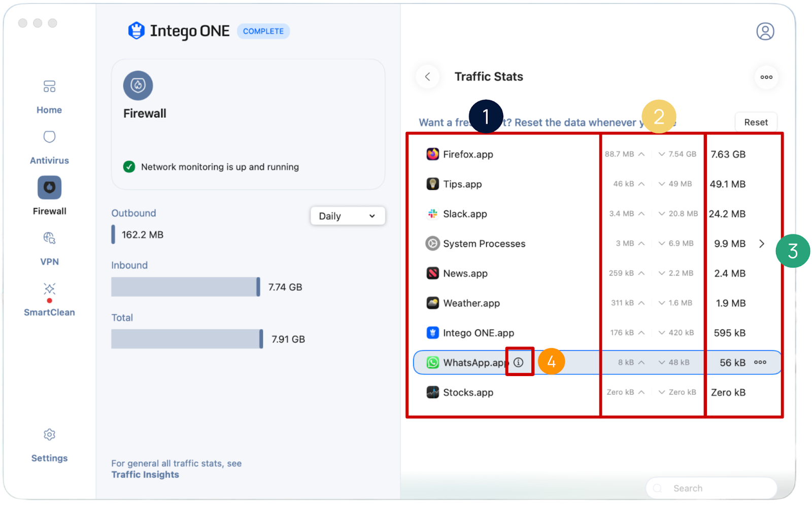Select the System Processes row name

pos(484,244)
